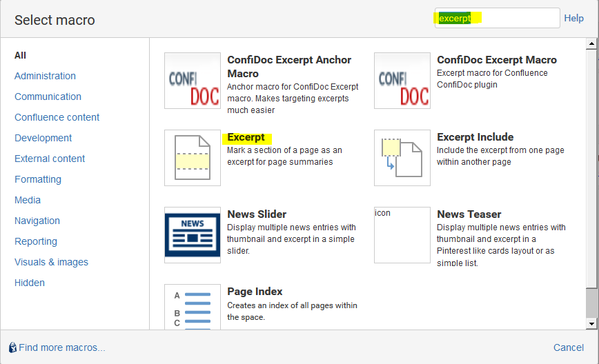Click the scrollbar down arrow
599x364 pixels.
(591, 324)
